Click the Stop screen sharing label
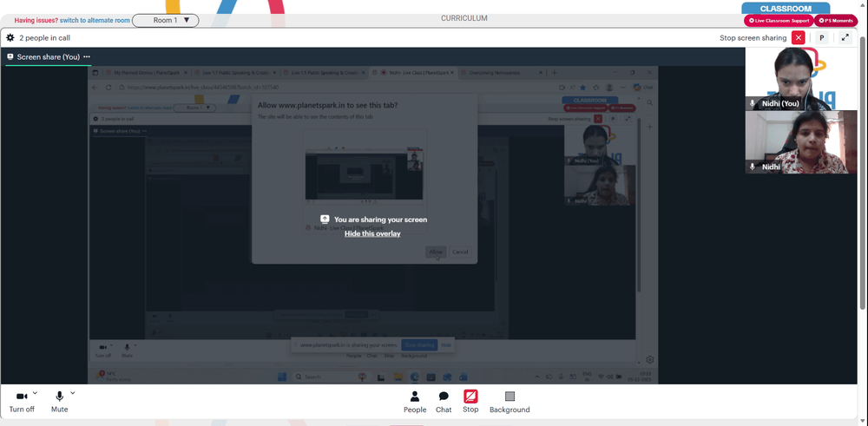Screen dimensions: 868x426 click(753, 38)
